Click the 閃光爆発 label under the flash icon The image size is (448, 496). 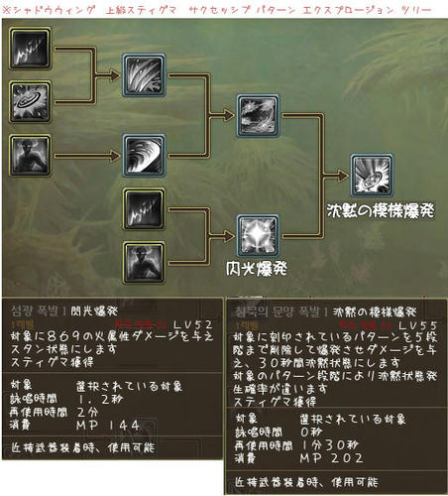pos(257,269)
